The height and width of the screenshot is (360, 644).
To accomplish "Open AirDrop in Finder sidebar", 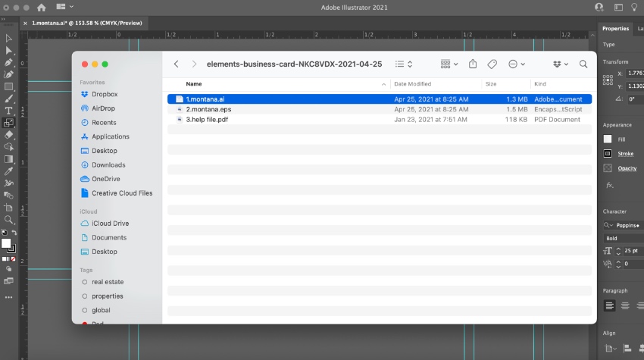I will [103, 108].
